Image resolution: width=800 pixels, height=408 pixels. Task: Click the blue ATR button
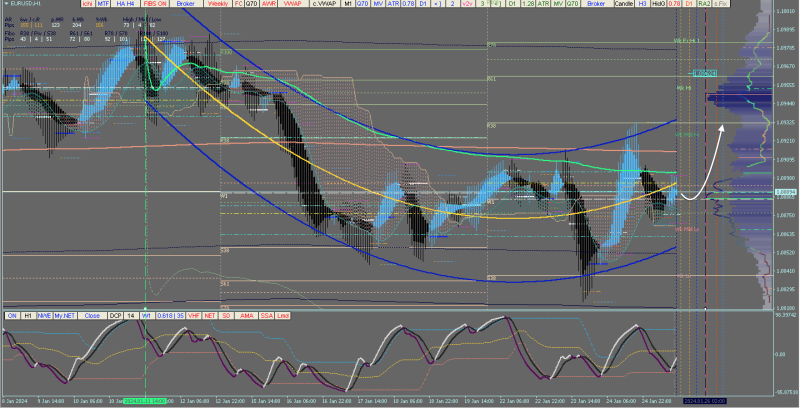(393, 4)
